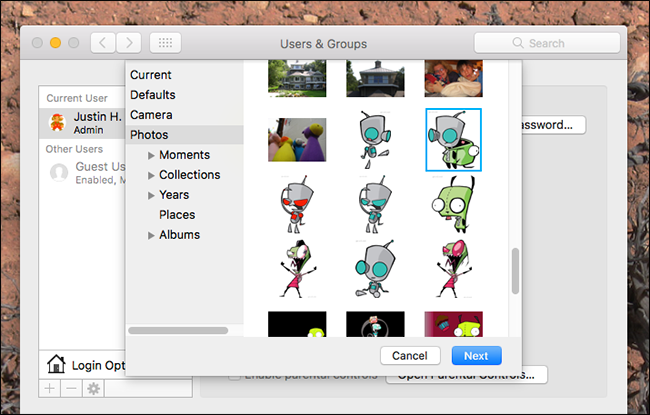Select the Photos source
Image resolution: width=650 pixels, height=415 pixels.
pyautogui.click(x=184, y=135)
